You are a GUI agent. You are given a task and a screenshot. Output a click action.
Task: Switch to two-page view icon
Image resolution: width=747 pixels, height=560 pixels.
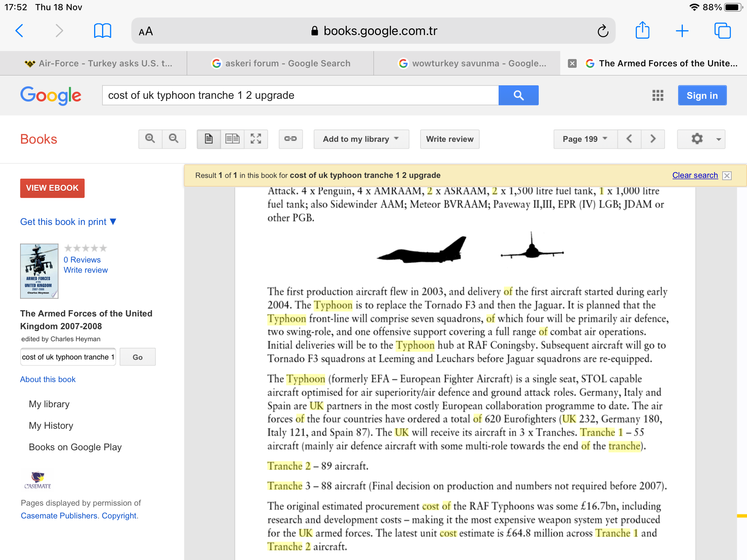232,139
